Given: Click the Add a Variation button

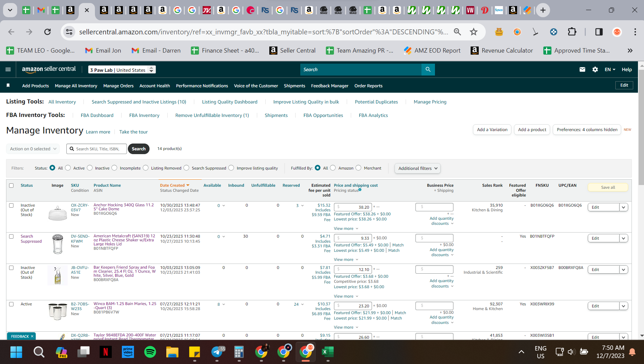Looking at the screenshot, I should [x=492, y=129].
